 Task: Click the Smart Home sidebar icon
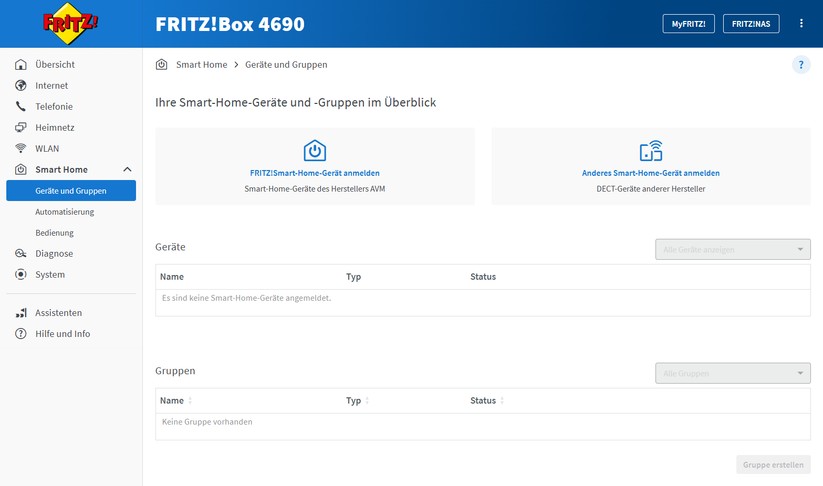[20, 170]
